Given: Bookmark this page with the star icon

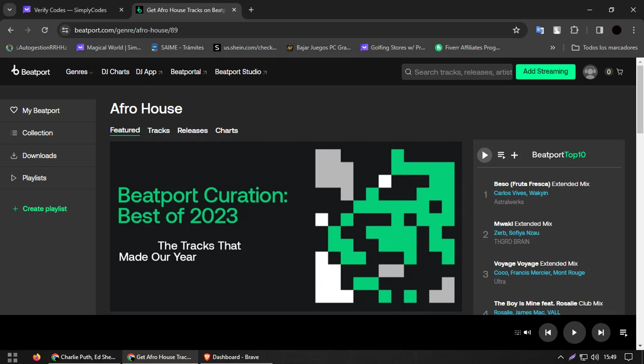Looking at the screenshot, I should point(516,30).
